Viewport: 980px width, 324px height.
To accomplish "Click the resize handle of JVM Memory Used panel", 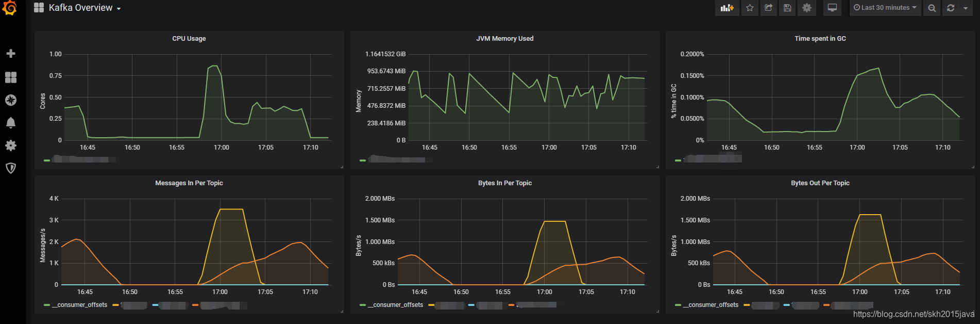I will [x=657, y=167].
